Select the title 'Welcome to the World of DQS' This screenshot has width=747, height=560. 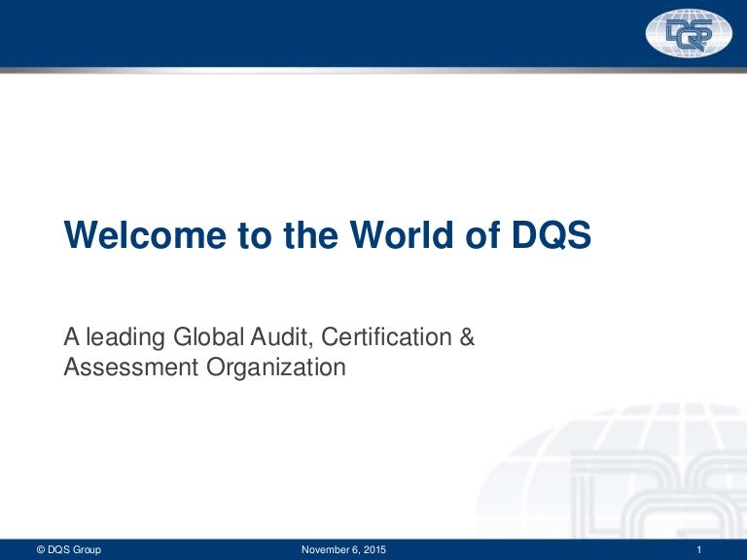pyautogui.click(x=327, y=234)
